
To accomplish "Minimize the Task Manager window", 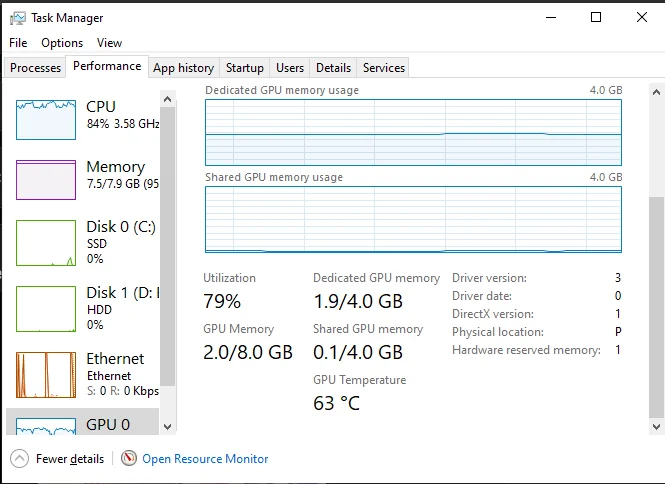I will pyautogui.click(x=551, y=17).
